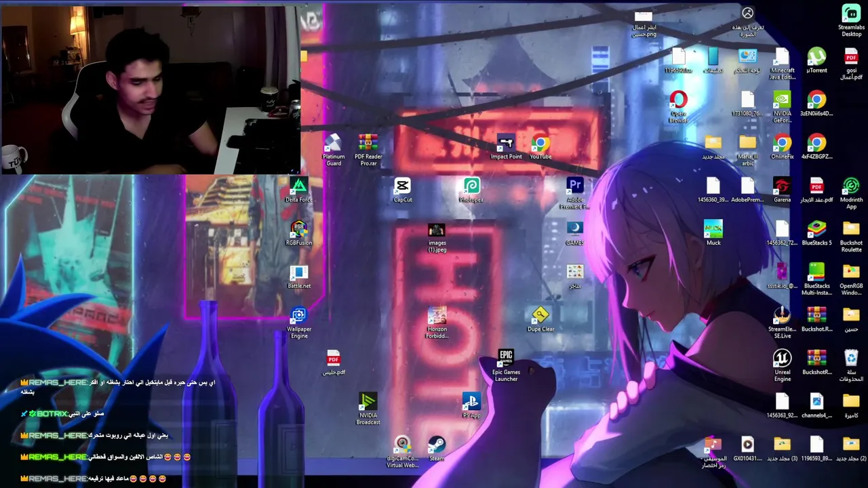Select the 4xF4ZBGPZ Chrome shortcut
Viewport: 868px width, 488px height.
point(816,147)
